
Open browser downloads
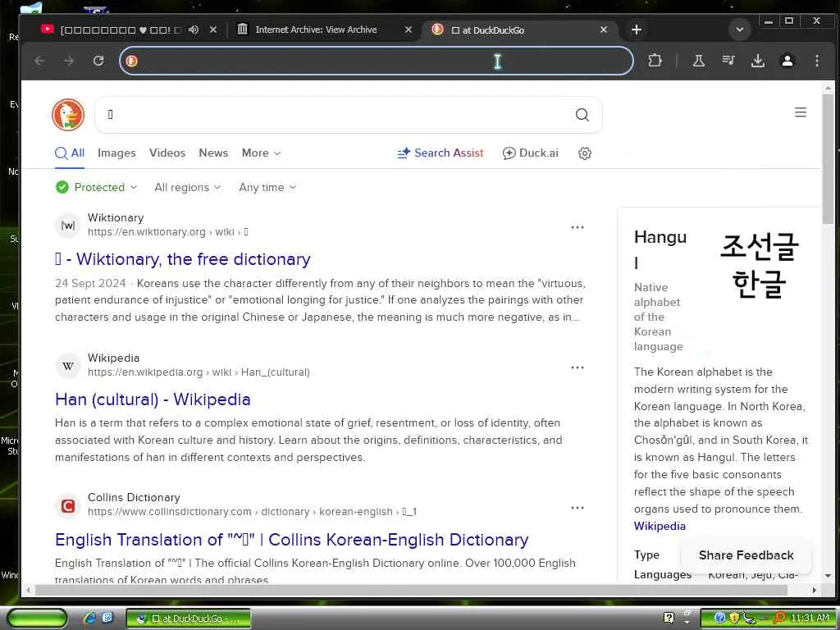(x=757, y=61)
